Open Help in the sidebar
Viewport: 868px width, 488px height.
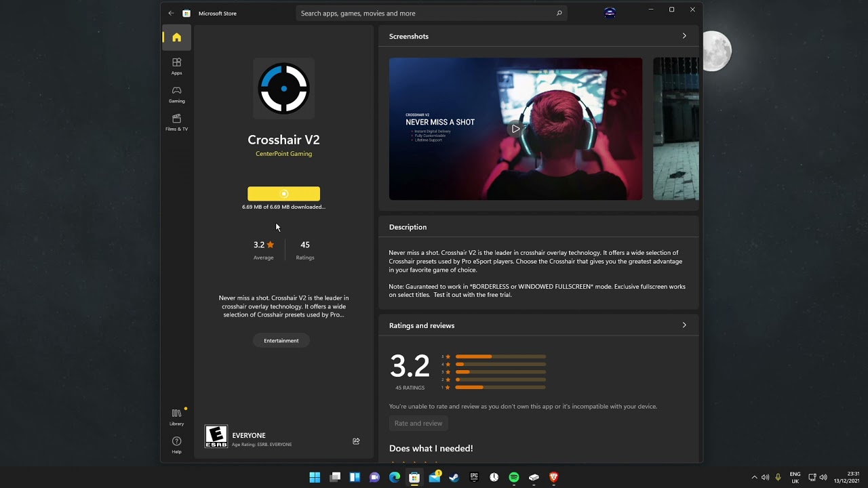tap(176, 445)
